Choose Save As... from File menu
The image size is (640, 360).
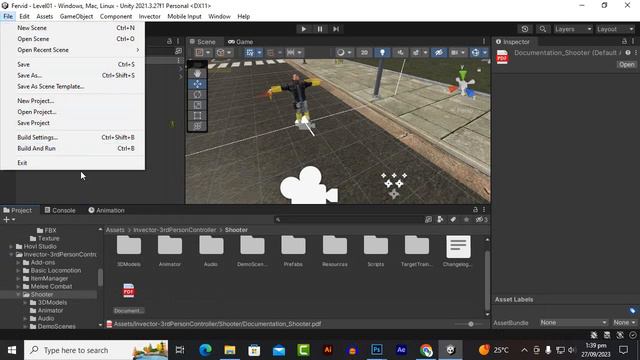tap(72, 76)
